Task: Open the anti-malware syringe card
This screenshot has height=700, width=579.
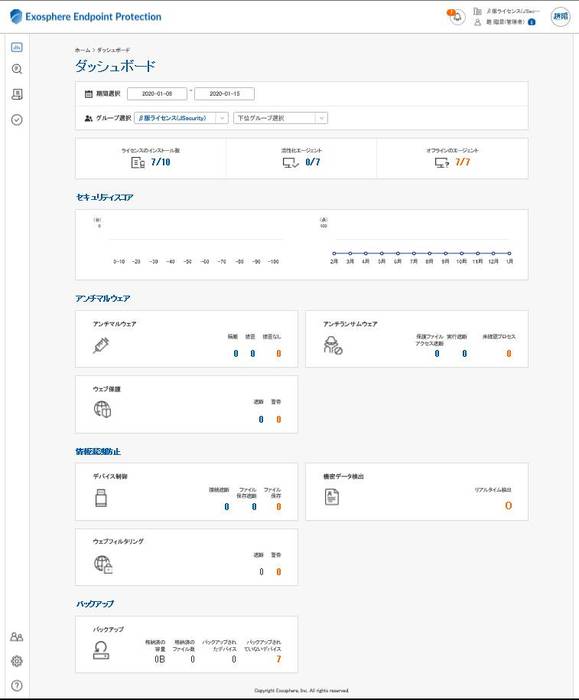Action: pyautogui.click(x=187, y=339)
